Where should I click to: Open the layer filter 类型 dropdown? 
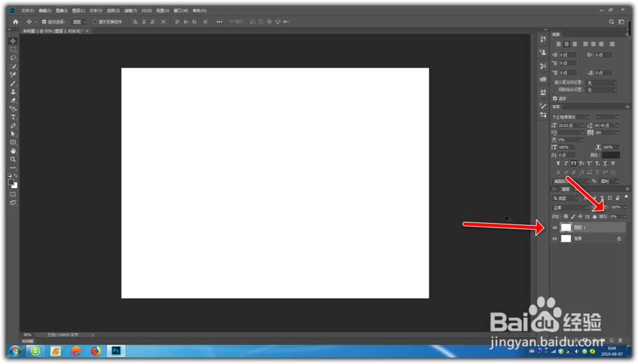tap(565, 198)
